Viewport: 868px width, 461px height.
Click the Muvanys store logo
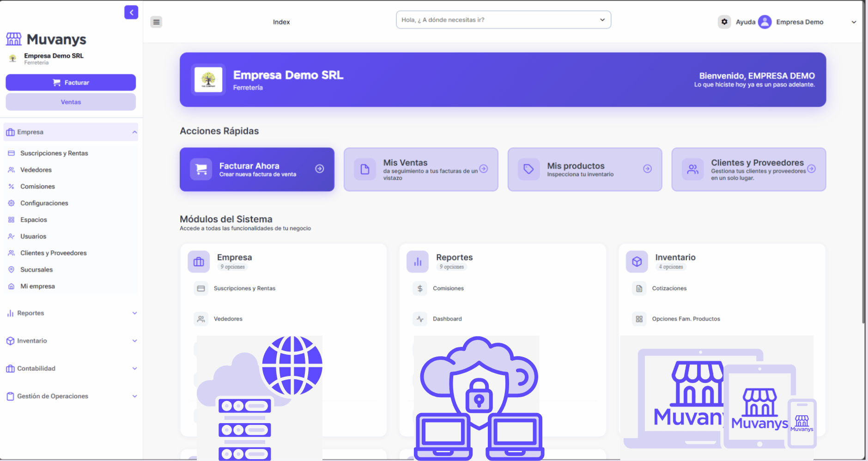(14, 39)
